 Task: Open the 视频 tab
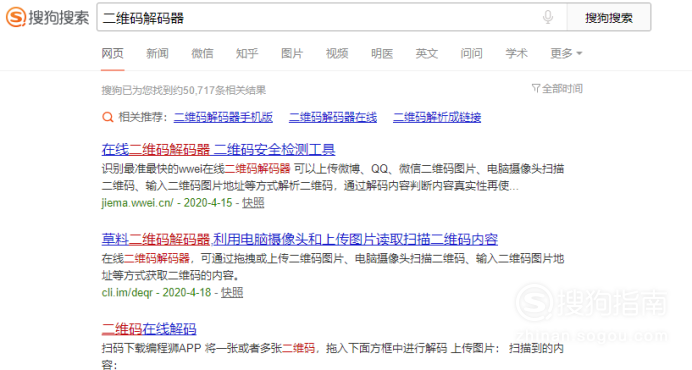click(337, 53)
